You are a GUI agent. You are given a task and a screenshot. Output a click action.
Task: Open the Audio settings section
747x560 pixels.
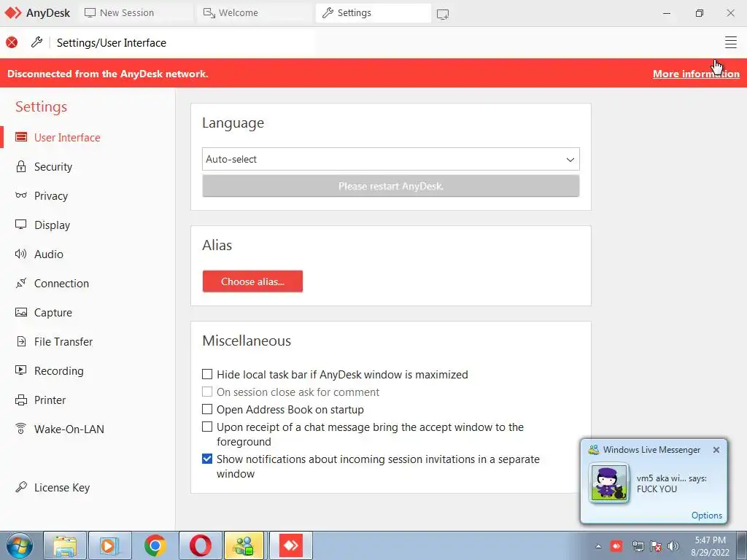point(49,254)
